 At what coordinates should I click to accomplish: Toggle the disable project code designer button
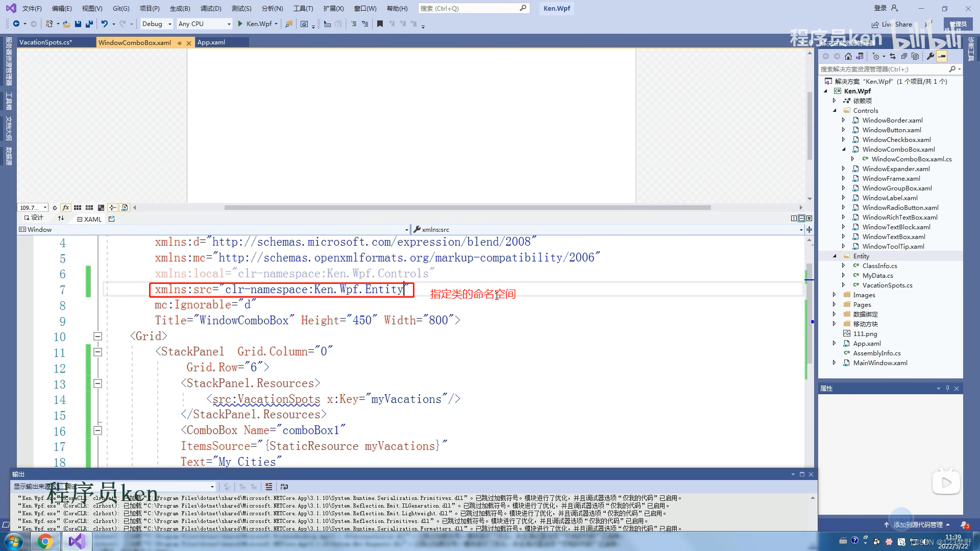(125, 208)
